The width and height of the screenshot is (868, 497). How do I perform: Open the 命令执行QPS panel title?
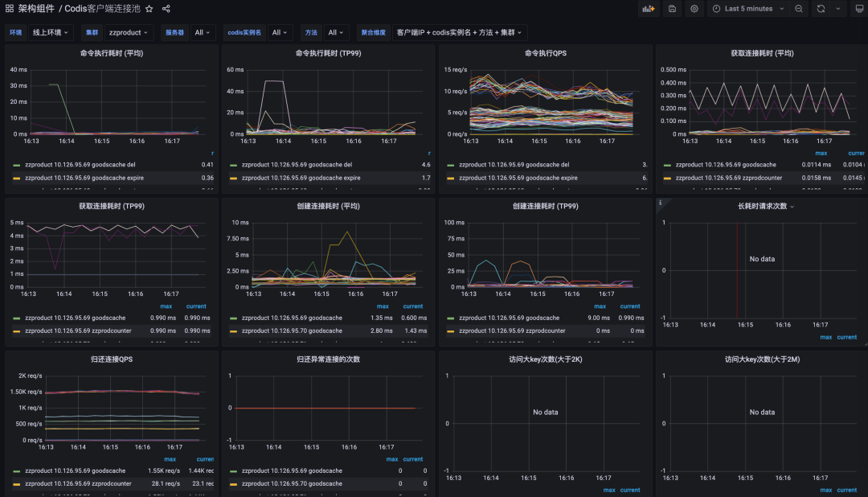pyautogui.click(x=545, y=53)
